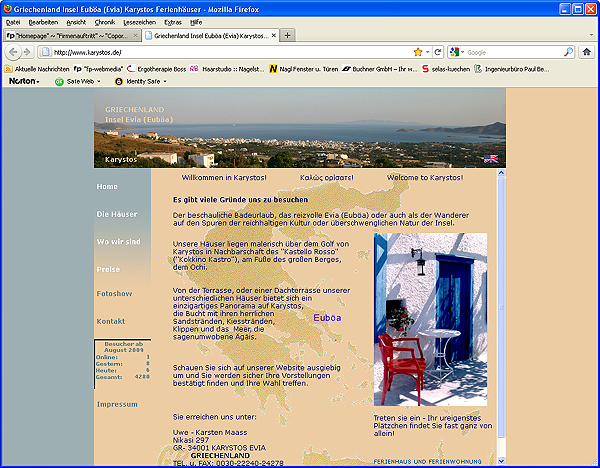This screenshot has width=600, height=468.
Task: Open the Lesezeichen menu
Action: point(137,21)
